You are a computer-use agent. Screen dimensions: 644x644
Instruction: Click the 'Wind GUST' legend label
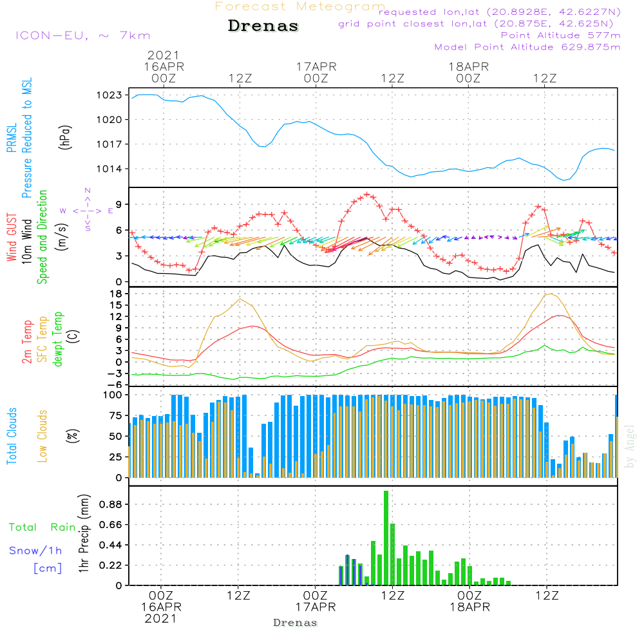(x=12, y=237)
